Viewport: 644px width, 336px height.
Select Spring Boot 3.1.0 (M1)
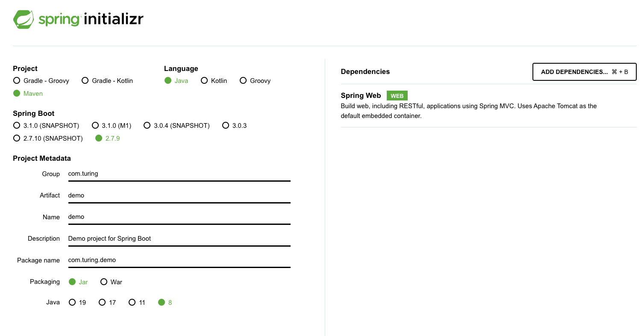(112, 125)
